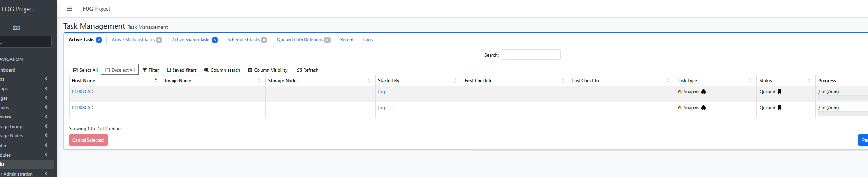Image resolution: width=868 pixels, height=177 pixels.
Task: Click the Column Visibility columns icon
Action: point(250,70)
